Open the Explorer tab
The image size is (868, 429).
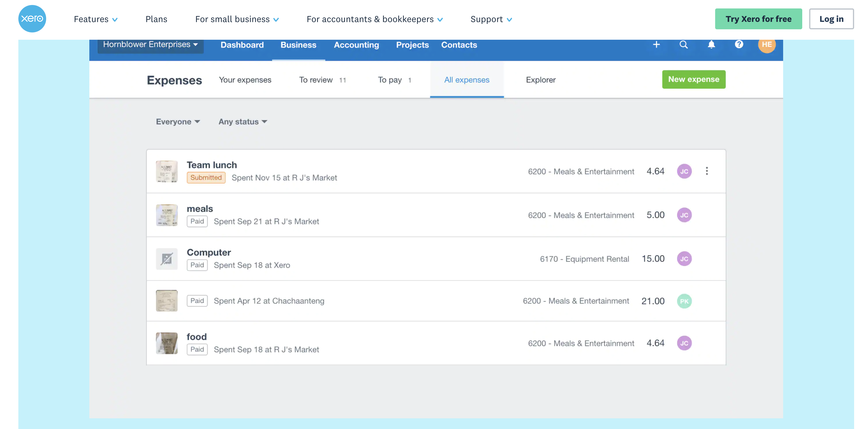[540, 80]
